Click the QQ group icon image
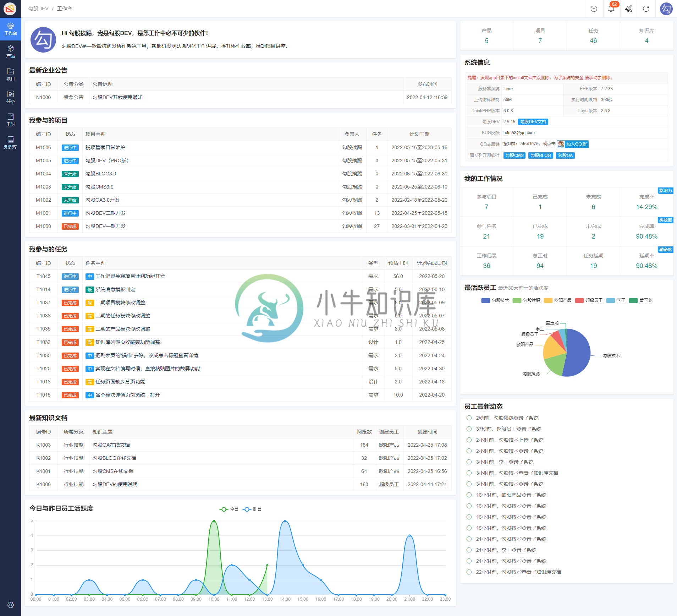677x616 pixels. pos(561,144)
